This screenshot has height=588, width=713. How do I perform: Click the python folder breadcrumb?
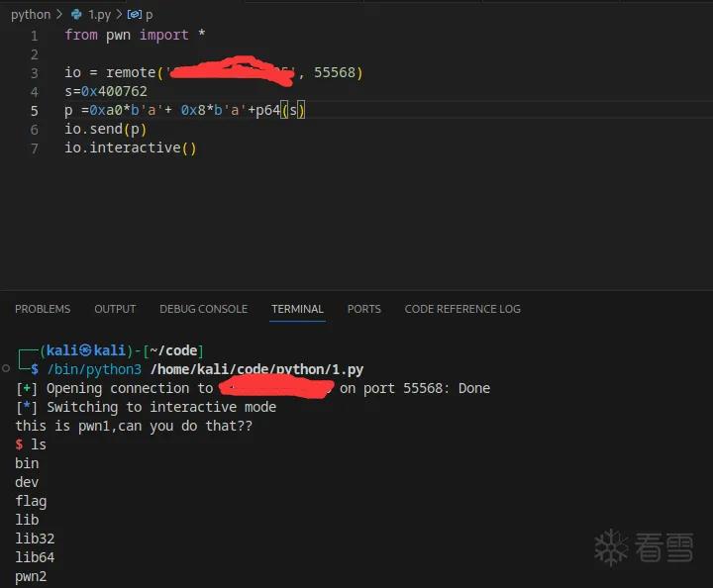[31, 15]
